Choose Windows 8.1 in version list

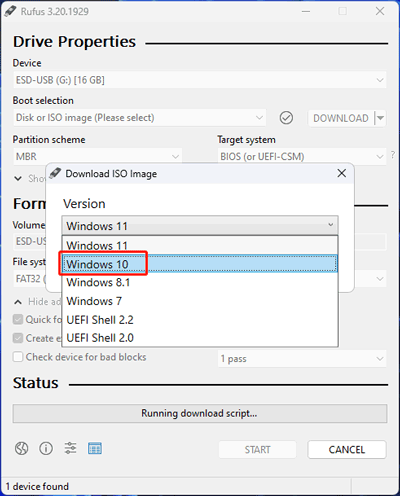(x=200, y=282)
